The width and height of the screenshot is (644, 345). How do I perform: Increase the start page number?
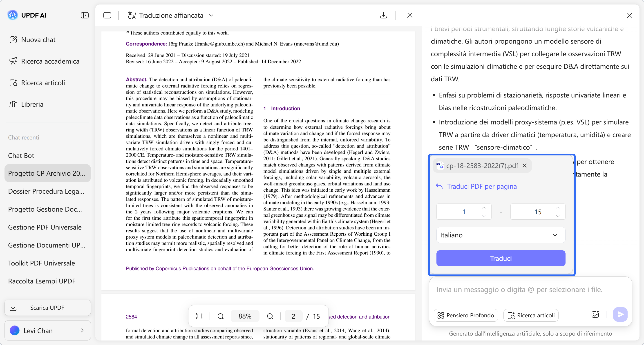click(x=484, y=208)
